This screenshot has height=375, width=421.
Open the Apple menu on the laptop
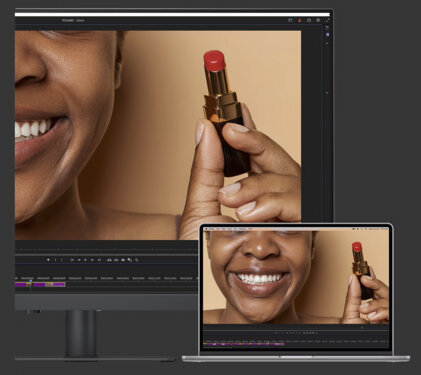coord(207,229)
